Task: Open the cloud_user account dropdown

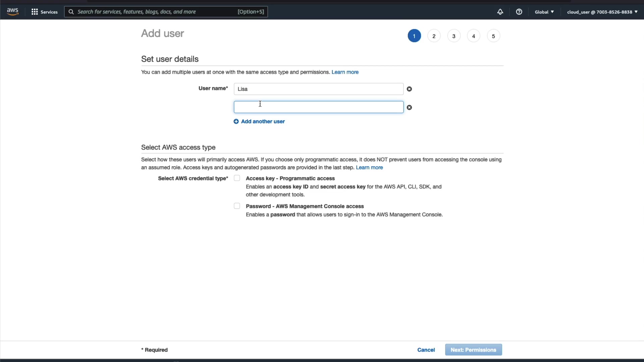Action: click(x=602, y=12)
